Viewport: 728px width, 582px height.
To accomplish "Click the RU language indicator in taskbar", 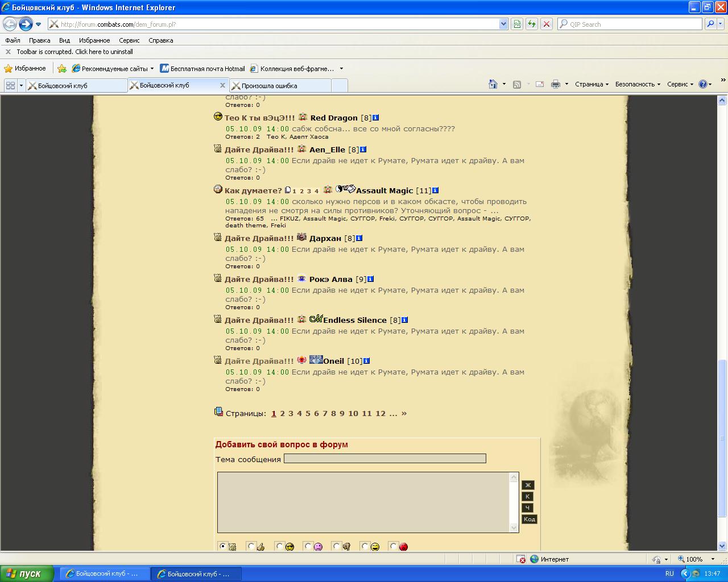I will pos(669,573).
